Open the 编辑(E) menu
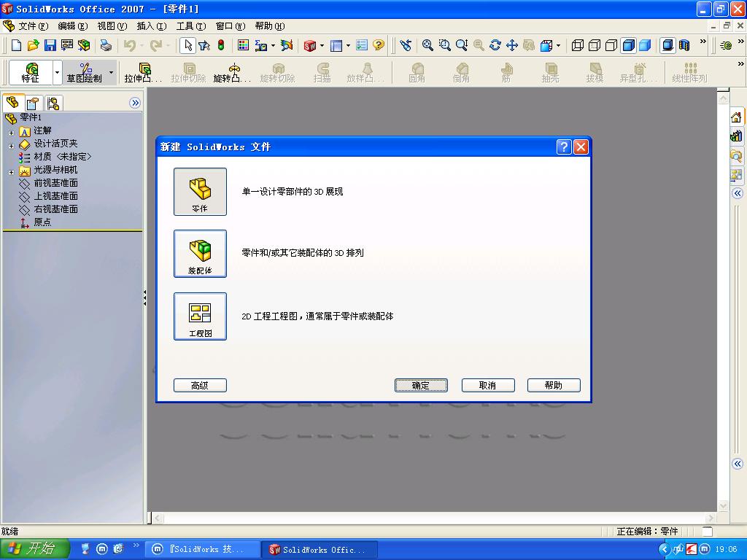747x560 pixels. [x=72, y=26]
